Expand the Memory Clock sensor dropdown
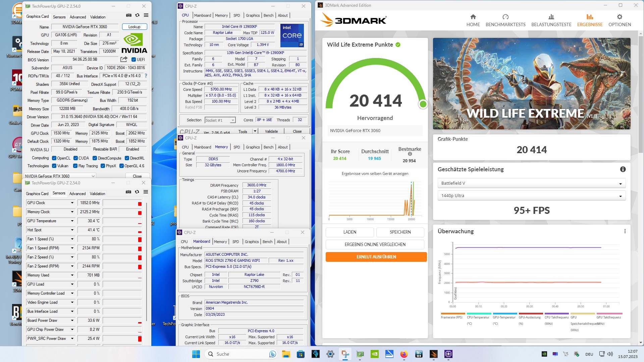The height and width of the screenshot is (362, 644). click(x=72, y=212)
